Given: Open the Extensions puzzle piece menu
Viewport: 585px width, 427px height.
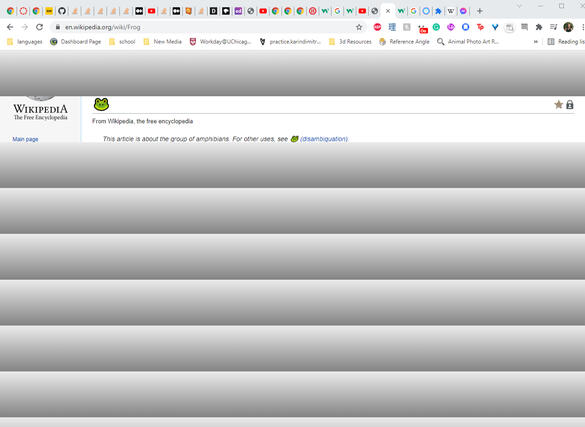Looking at the screenshot, I should pos(538,27).
